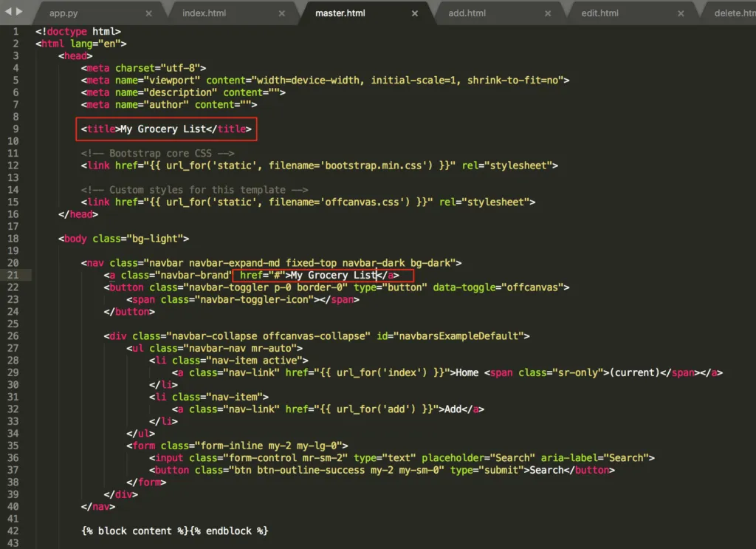Click the placeholder="Search" attribute
The image size is (756, 549).
coord(478,458)
